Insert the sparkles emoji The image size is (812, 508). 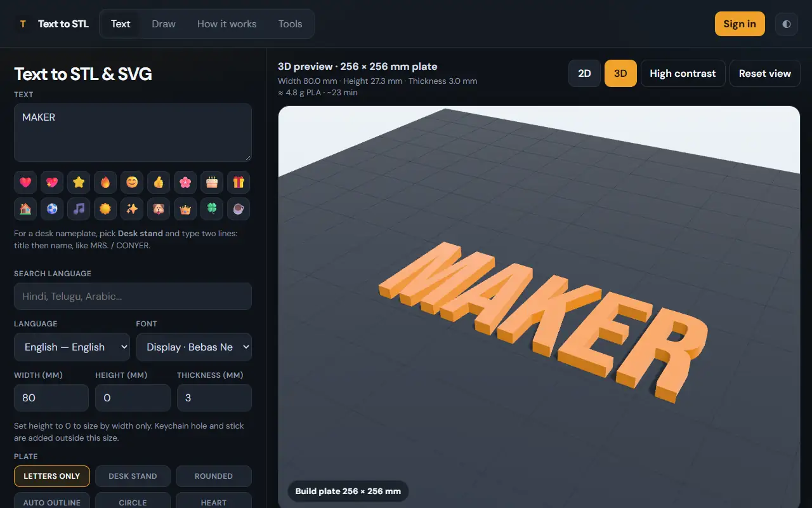click(x=132, y=209)
